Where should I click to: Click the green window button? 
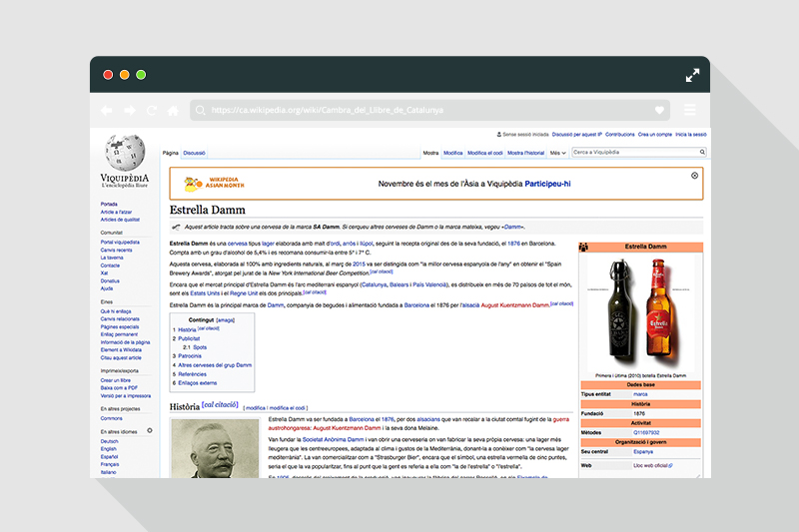141,75
